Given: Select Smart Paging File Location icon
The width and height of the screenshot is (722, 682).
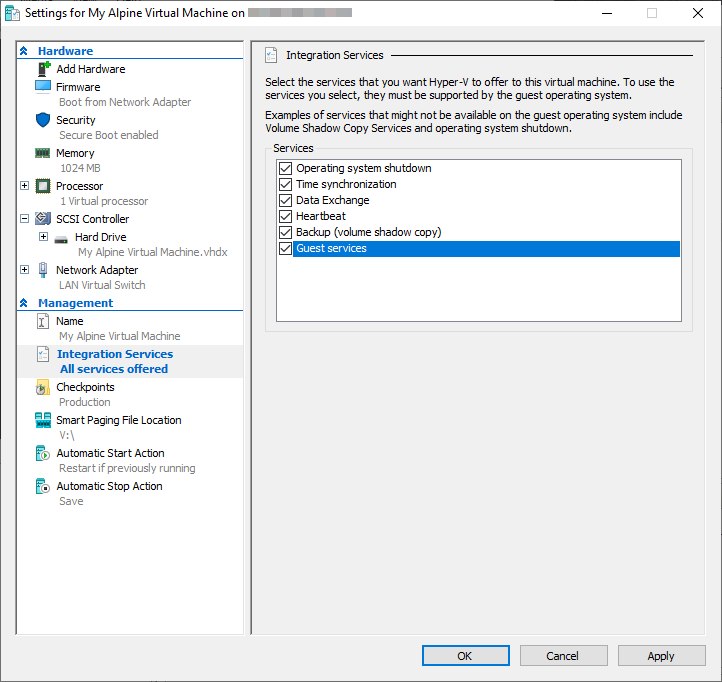Looking at the screenshot, I should coord(43,420).
